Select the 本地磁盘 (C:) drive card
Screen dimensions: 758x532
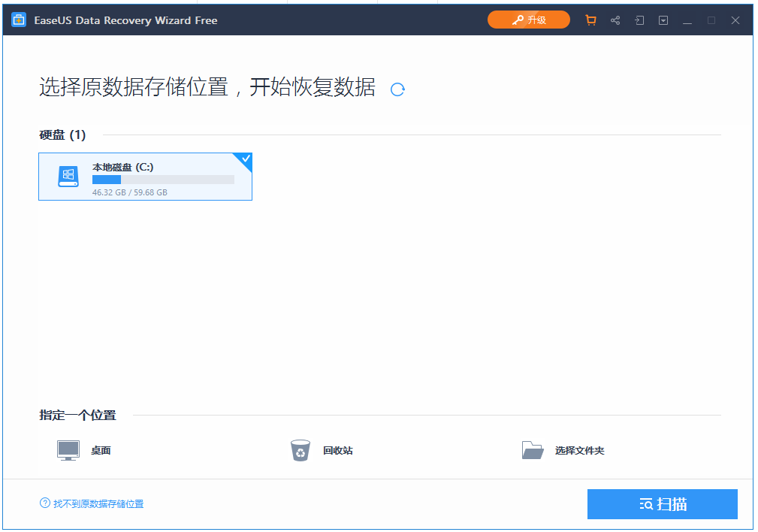[x=145, y=177]
